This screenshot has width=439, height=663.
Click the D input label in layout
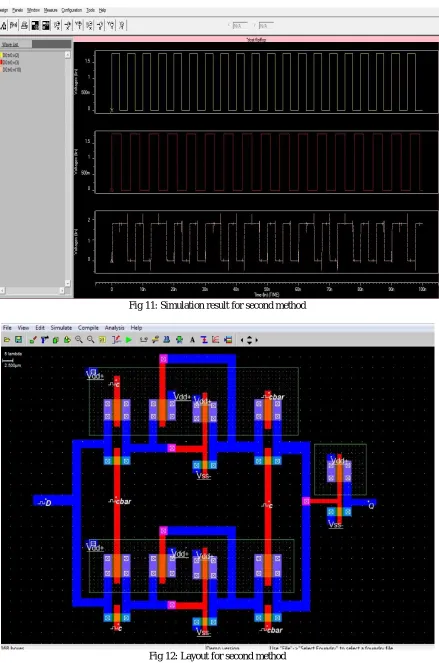[x=45, y=502]
